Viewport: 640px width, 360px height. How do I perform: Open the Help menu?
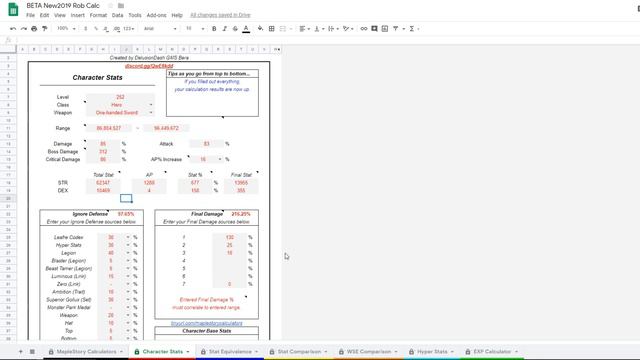click(177, 15)
